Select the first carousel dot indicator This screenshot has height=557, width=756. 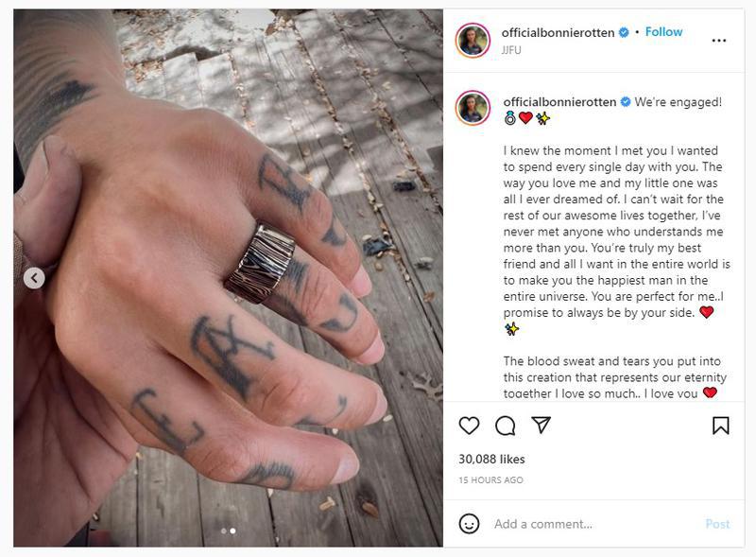click(x=223, y=531)
